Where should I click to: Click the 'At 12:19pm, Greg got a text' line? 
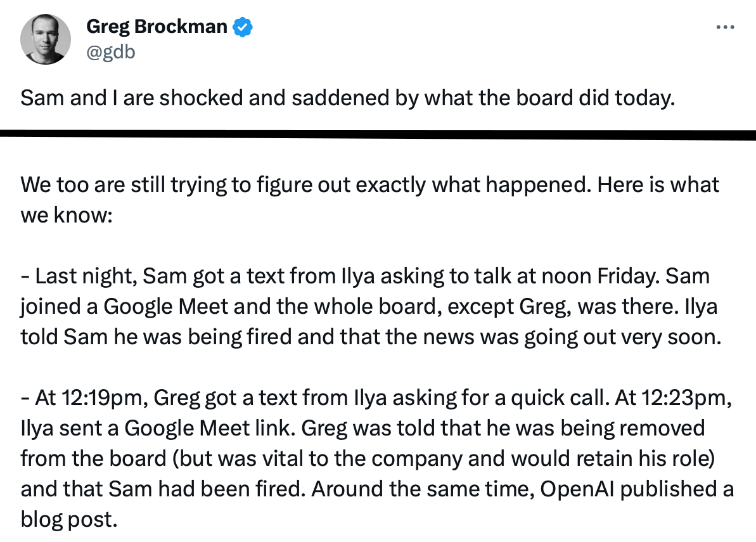click(x=376, y=398)
